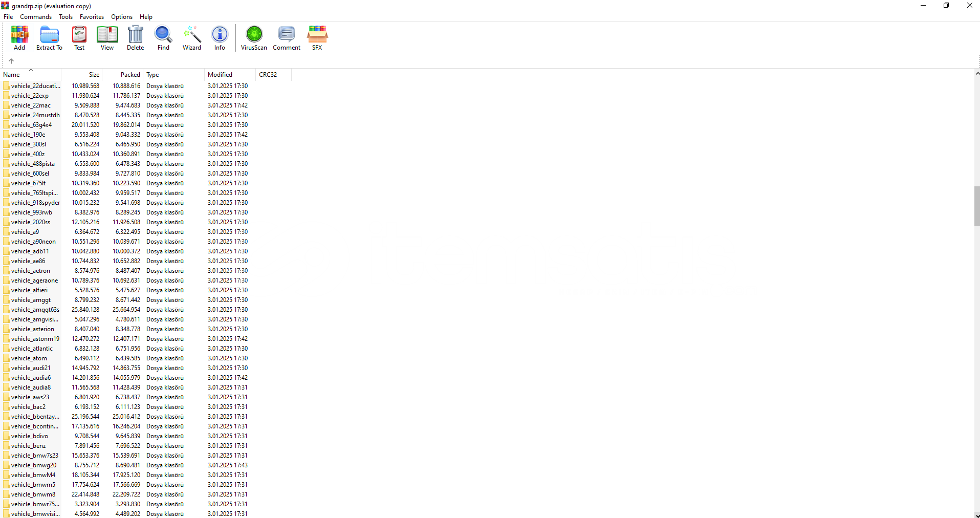Click folder icon of vehicle_audi21

6,368
